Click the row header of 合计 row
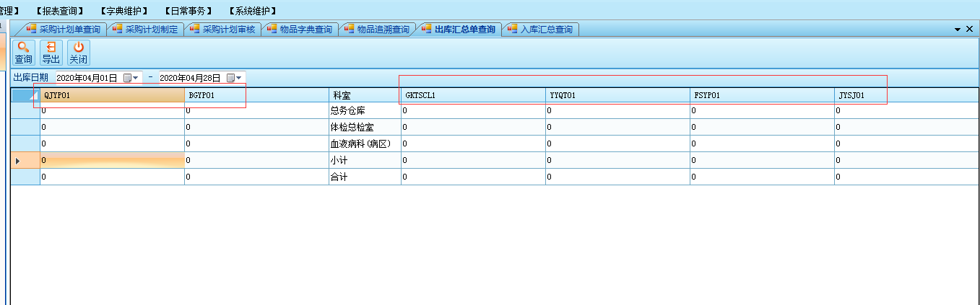Image resolution: width=980 pixels, height=305 pixels. coord(25,177)
